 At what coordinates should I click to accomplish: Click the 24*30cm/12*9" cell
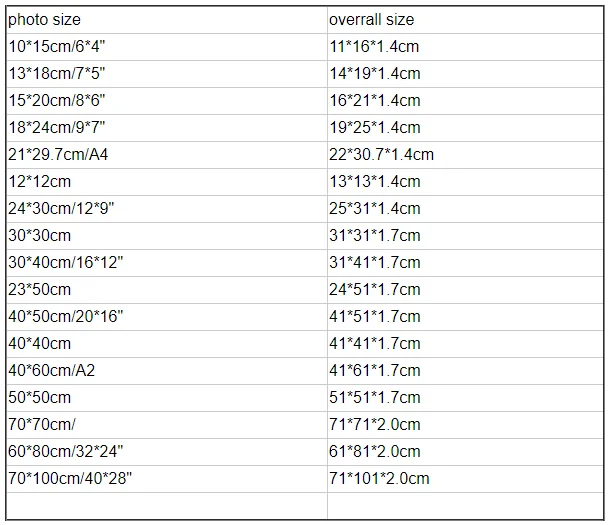point(61,209)
